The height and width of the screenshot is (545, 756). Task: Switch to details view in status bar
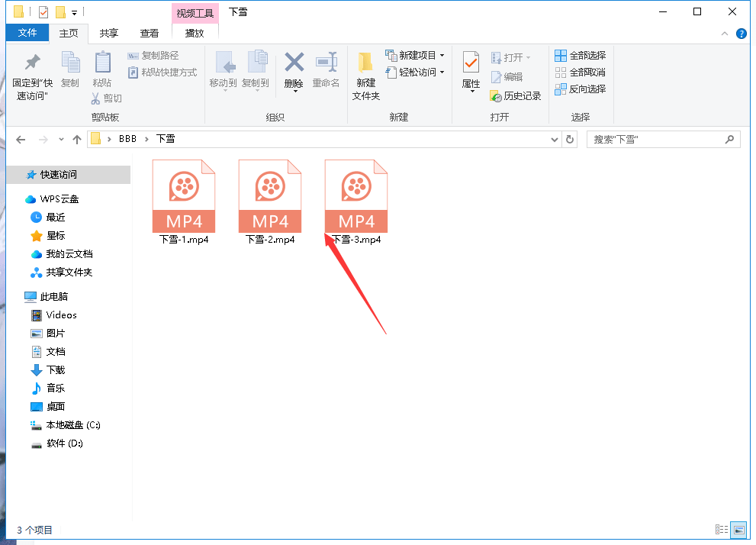tap(722, 530)
